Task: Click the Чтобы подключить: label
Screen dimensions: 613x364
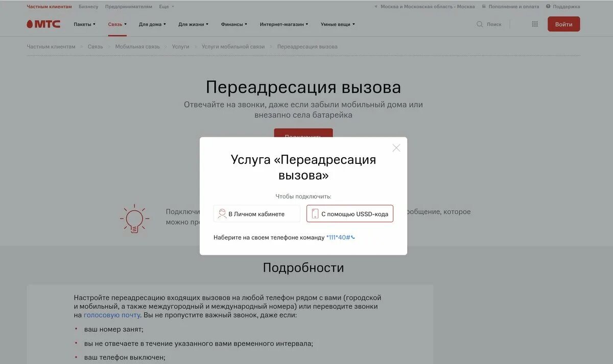Action: [303, 196]
